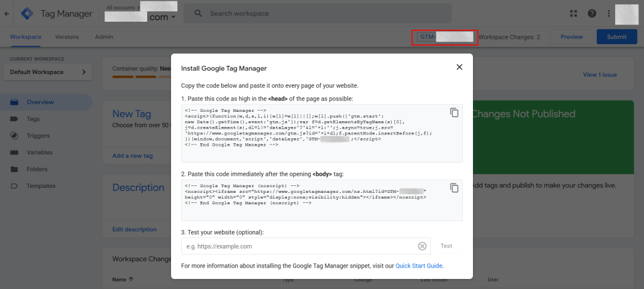Click the Tags sidebar icon
The height and width of the screenshot is (289, 644).
[x=14, y=119]
